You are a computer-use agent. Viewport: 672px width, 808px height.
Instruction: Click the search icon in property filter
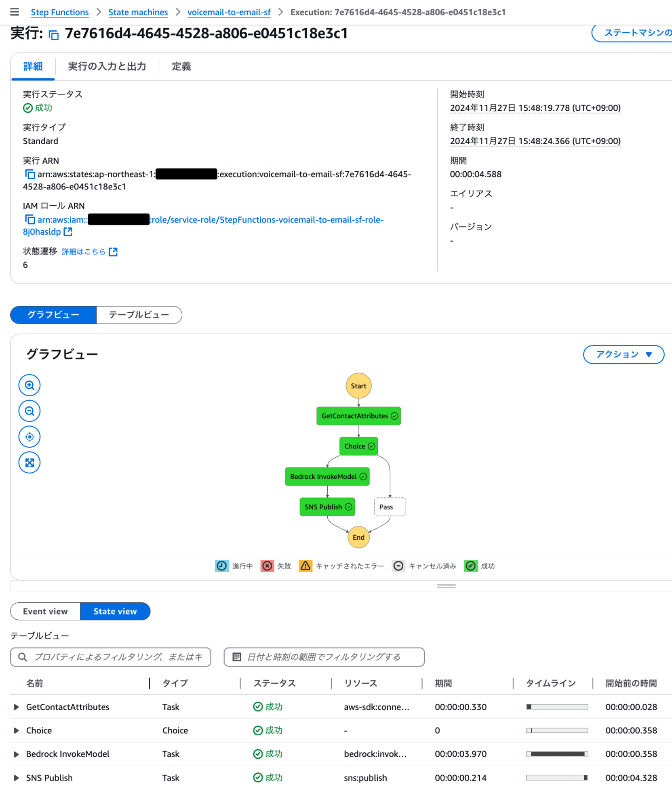pos(23,657)
